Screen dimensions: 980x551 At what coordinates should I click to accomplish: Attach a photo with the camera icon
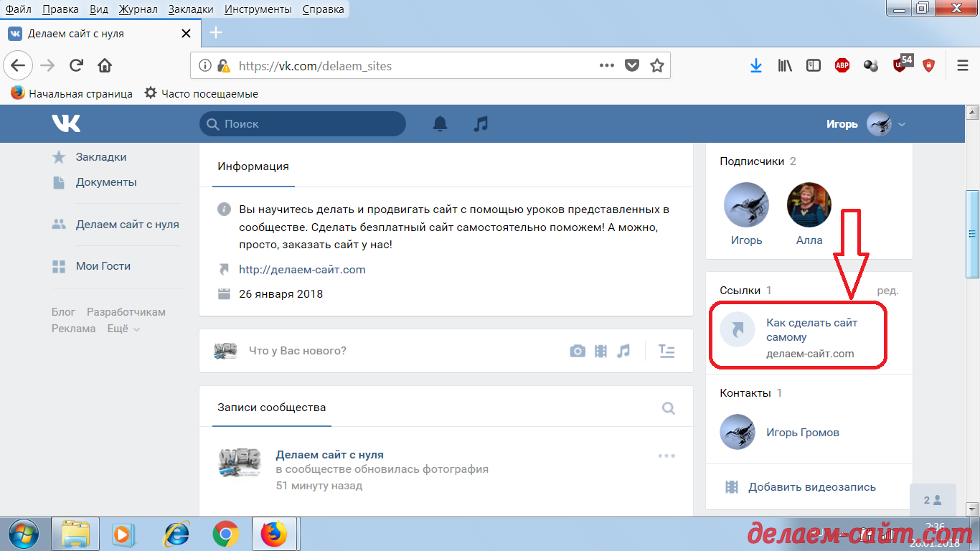(x=578, y=351)
